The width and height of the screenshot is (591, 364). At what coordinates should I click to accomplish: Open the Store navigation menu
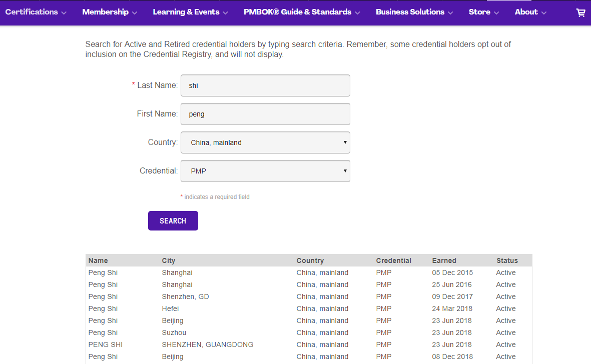[483, 12]
